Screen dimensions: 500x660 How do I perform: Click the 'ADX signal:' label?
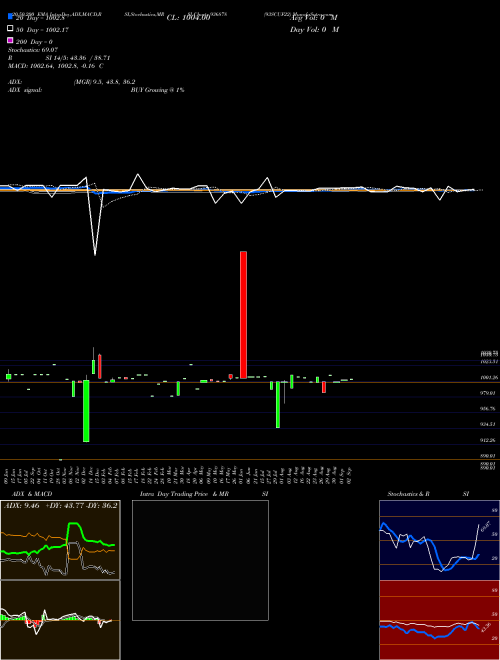(x=25, y=90)
